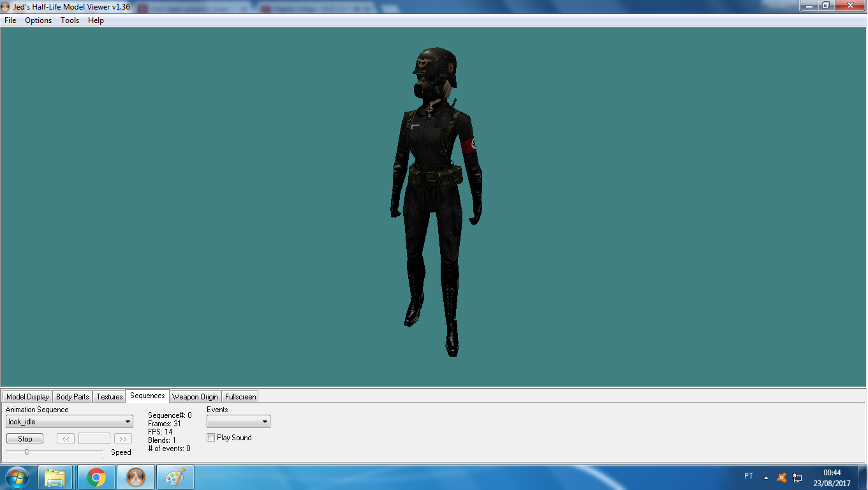Select Half-Life Model Viewer taskbar icon

tap(136, 477)
